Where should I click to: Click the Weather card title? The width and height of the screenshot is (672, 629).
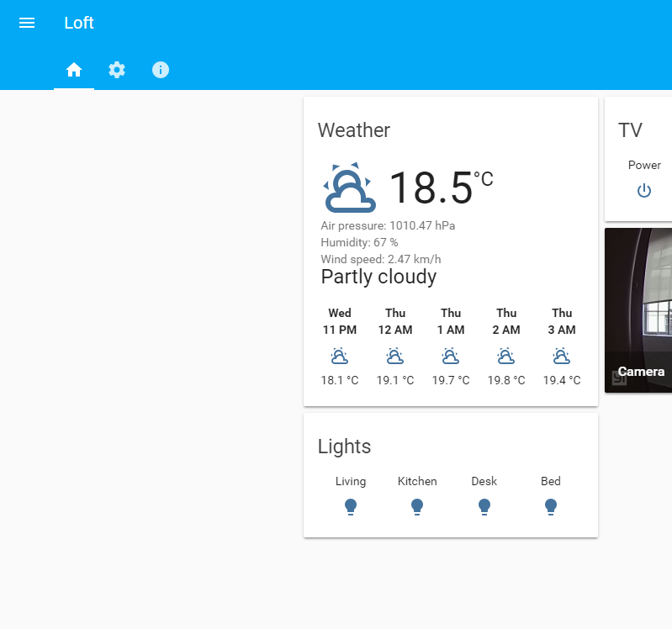[354, 130]
